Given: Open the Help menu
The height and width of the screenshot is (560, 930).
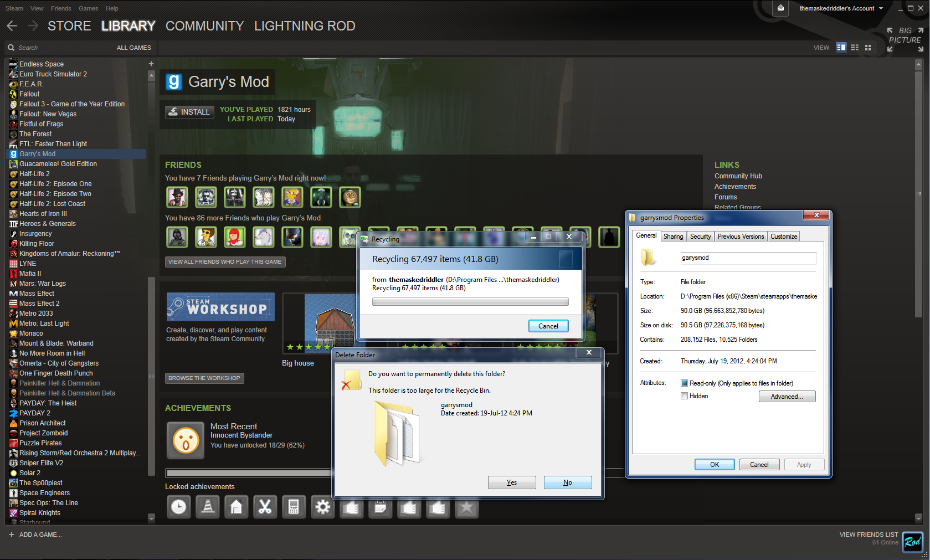Looking at the screenshot, I should point(112,8).
